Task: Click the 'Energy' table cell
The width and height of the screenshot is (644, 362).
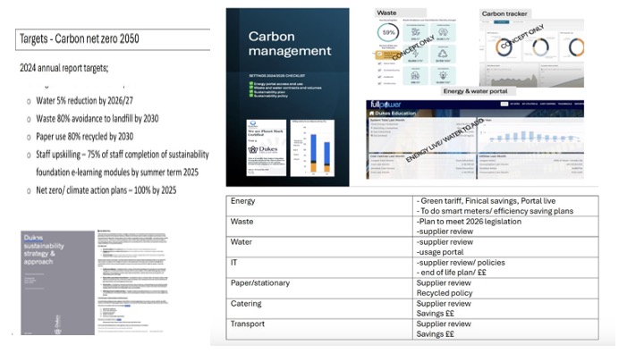Action: click(x=319, y=206)
